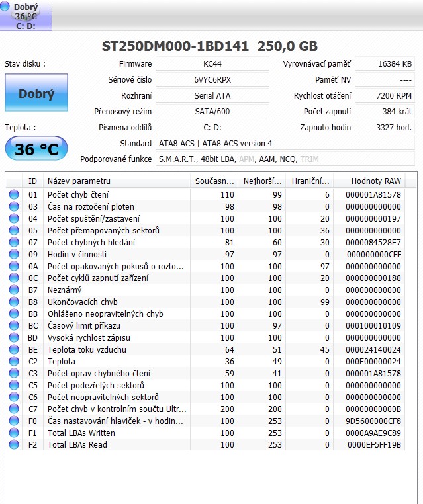Viewport: 423px width, 504px height.
Task: Click status icon of row 04 Počet spuštění/zastavení
Action: point(14,218)
